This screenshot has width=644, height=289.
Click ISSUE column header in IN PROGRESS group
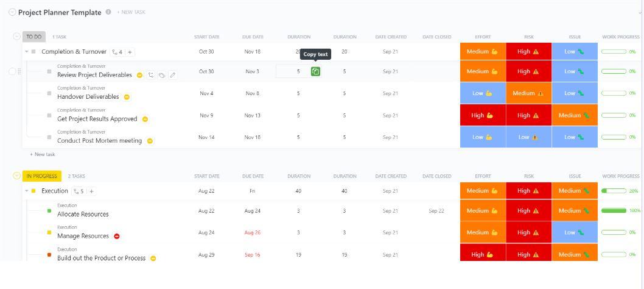[x=575, y=176]
